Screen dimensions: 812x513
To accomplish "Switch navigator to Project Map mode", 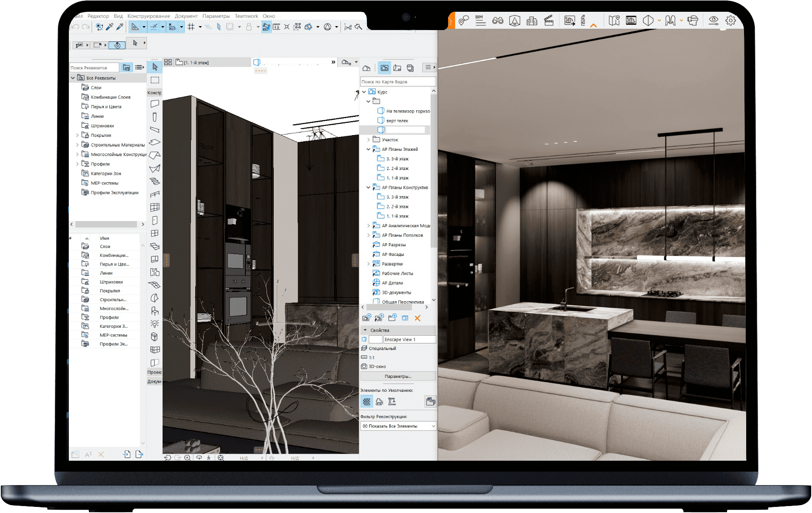I will pyautogui.click(x=367, y=68).
